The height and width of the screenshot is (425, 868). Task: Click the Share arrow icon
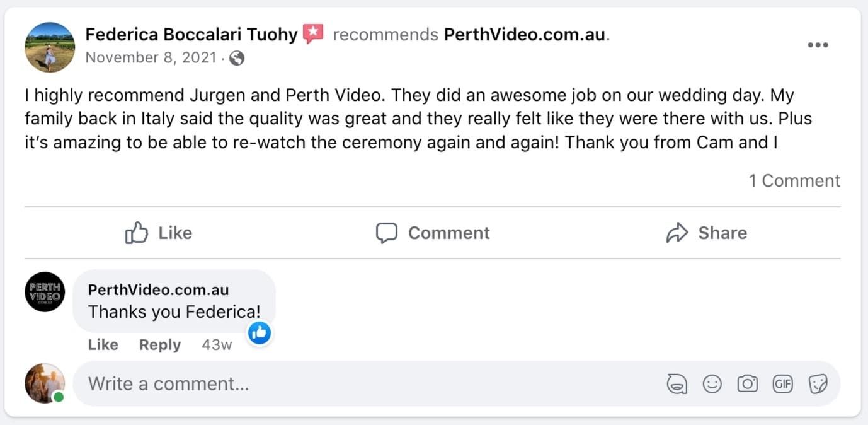point(677,233)
